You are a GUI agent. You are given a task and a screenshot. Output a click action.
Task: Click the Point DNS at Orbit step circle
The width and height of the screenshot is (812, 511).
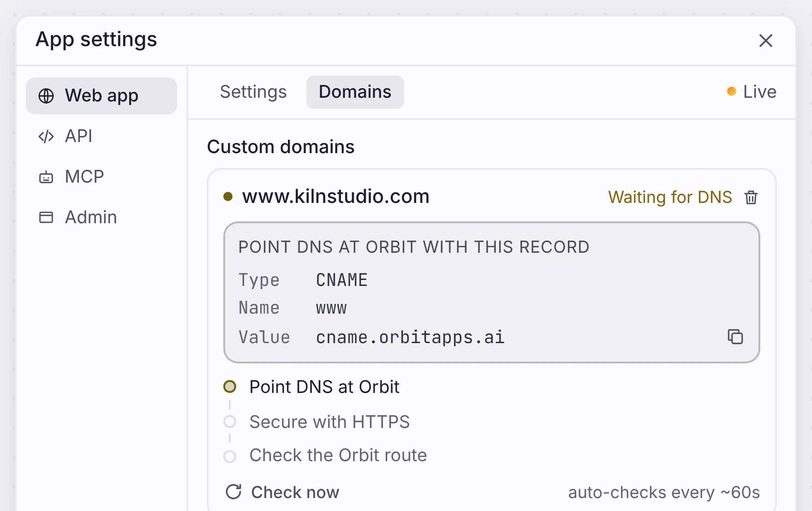click(x=230, y=386)
